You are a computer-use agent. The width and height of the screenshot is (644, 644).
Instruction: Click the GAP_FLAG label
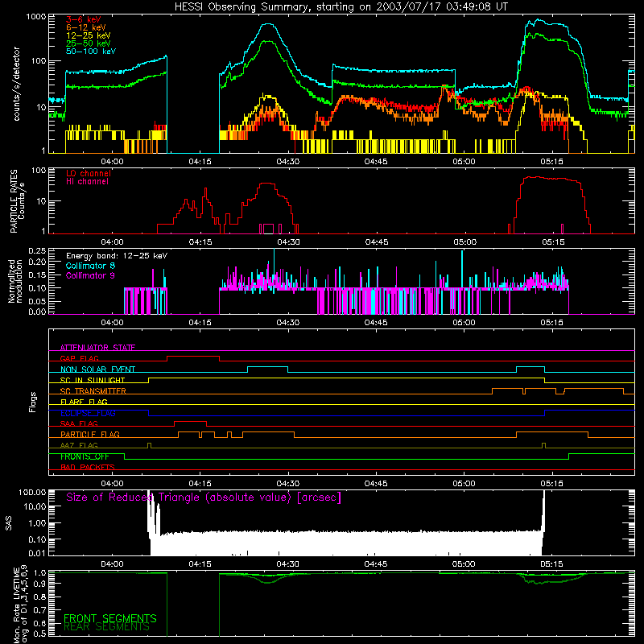79,358
